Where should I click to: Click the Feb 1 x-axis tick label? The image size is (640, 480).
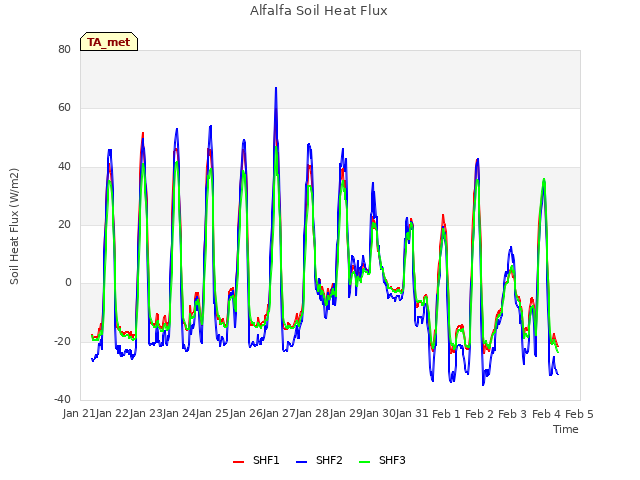pyautogui.click(x=446, y=414)
